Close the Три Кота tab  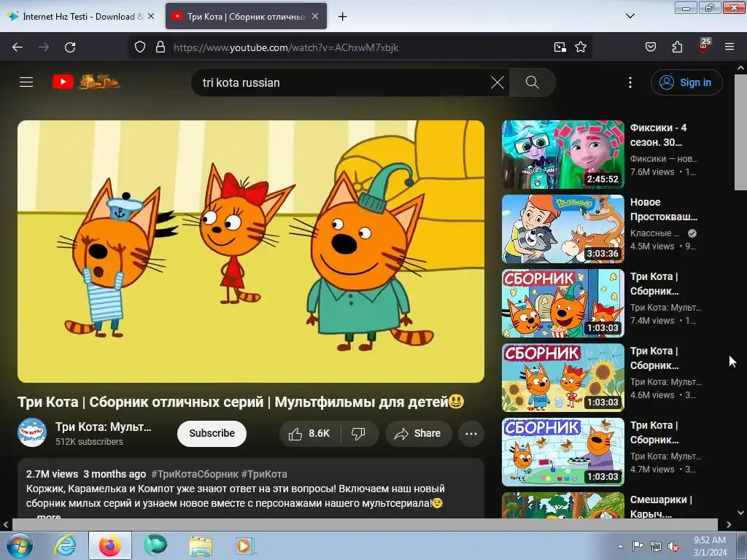[315, 16]
